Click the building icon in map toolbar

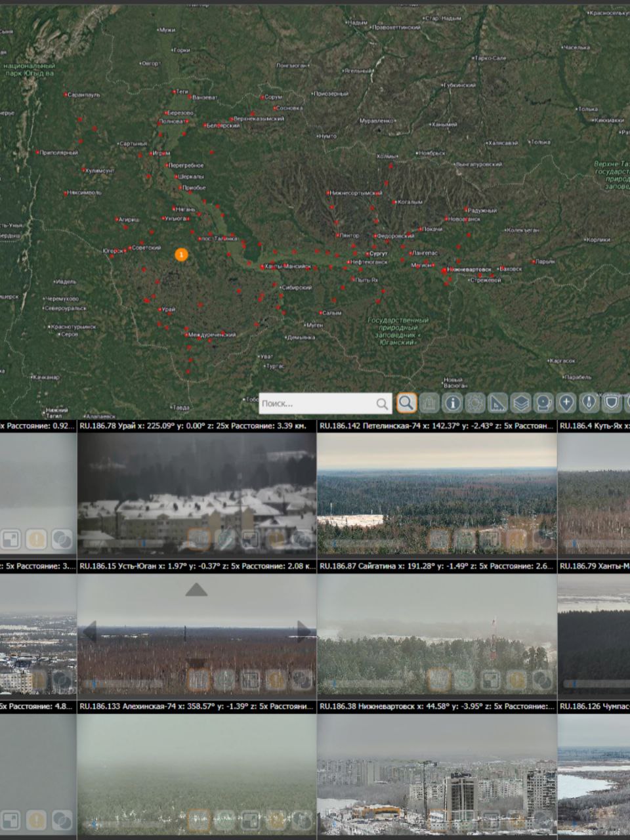tap(429, 403)
